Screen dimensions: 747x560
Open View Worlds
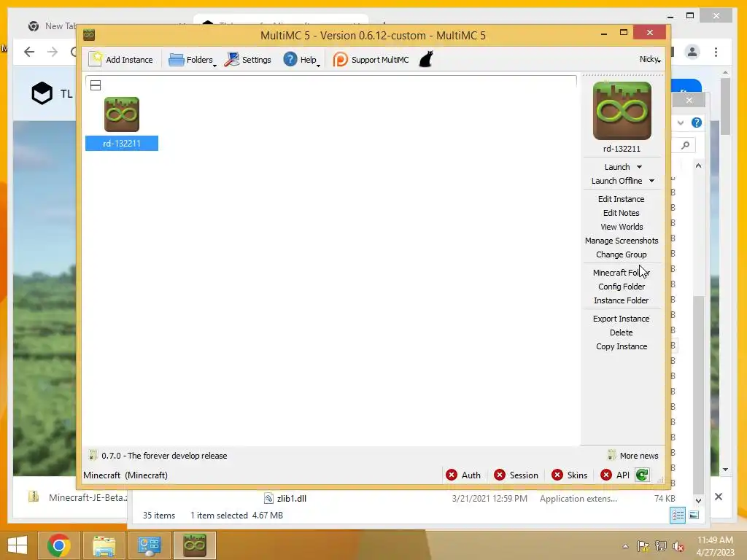click(x=622, y=227)
